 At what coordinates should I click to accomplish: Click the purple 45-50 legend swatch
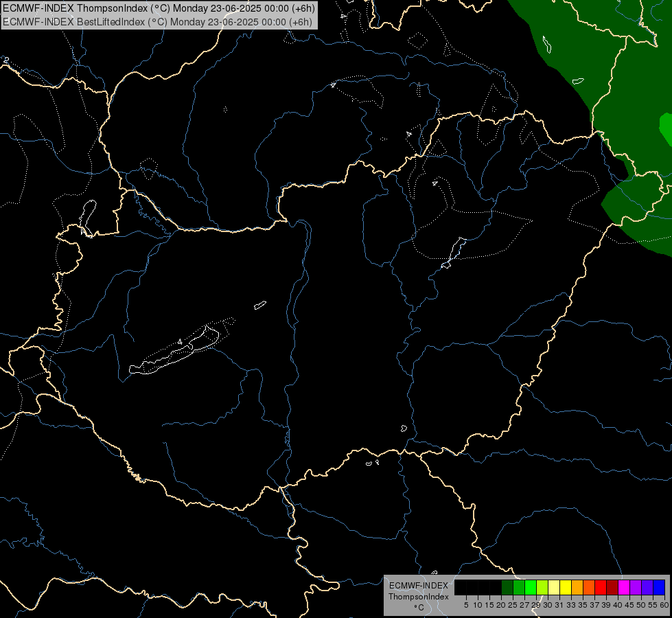(x=636, y=587)
